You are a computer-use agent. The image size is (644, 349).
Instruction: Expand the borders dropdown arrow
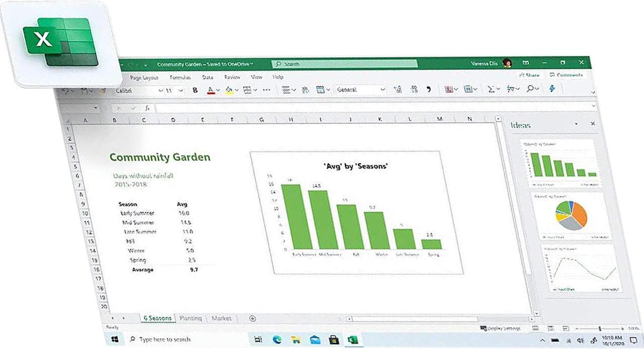coord(255,91)
